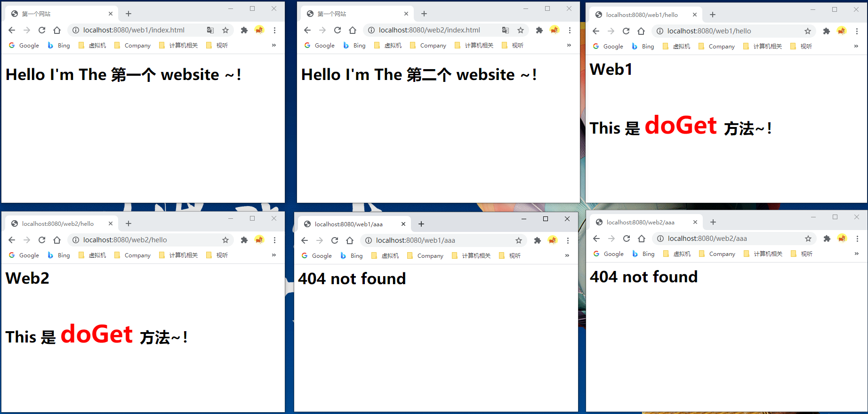Open home in web1/index.html window
Screen dimensions: 868x414
pos(57,30)
